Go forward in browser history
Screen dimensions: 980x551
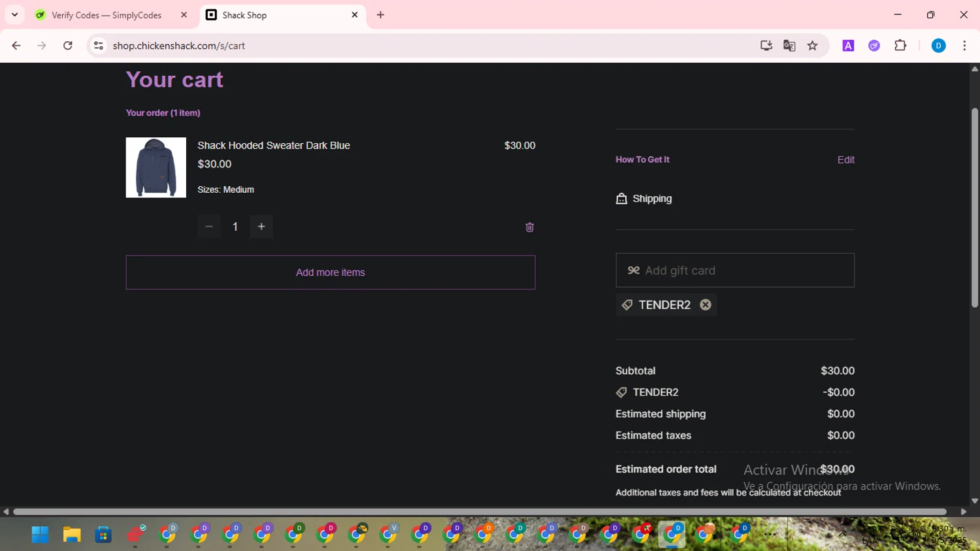[42, 46]
